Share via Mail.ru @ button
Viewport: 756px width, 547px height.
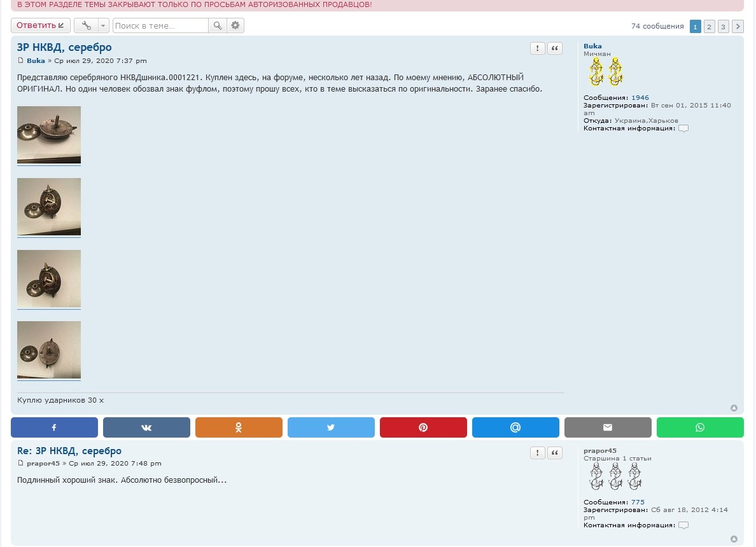515,427
